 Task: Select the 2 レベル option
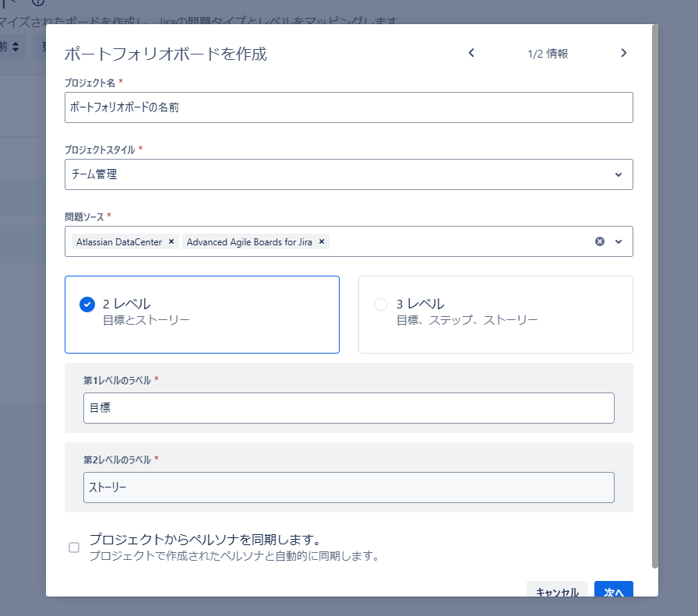87,304
